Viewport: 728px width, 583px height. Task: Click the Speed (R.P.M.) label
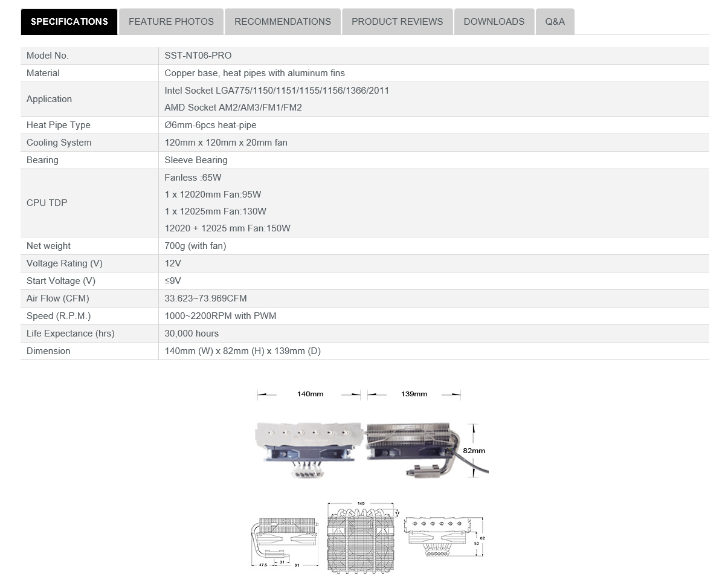click(59, 316)
